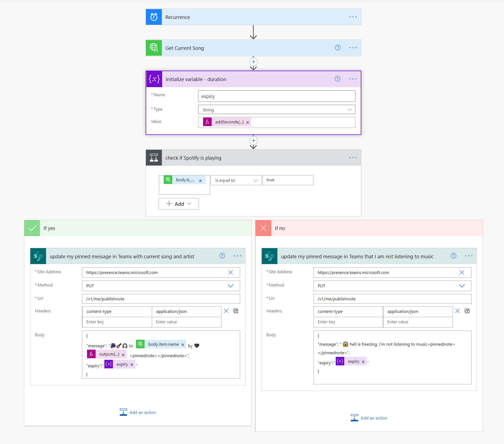
Task: Open the 'is equal to' operator dropdown
Action: point(236,180)
